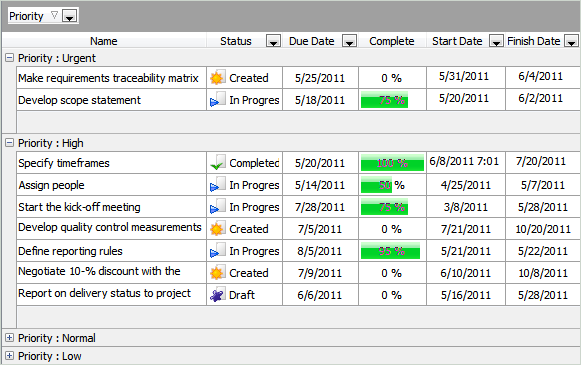
Task: Click 95 % progress bar for Define reporting rules
Action: pos(390,251)
